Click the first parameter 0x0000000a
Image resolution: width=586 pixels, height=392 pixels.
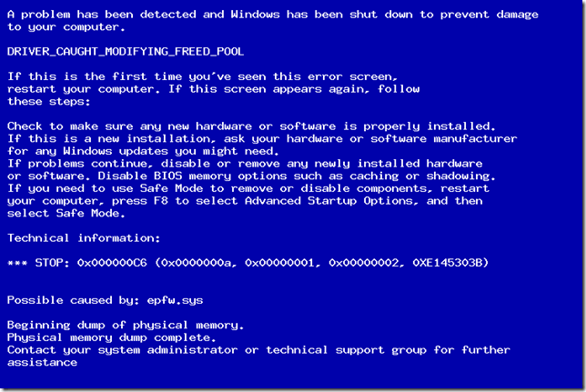click(197, 263)
